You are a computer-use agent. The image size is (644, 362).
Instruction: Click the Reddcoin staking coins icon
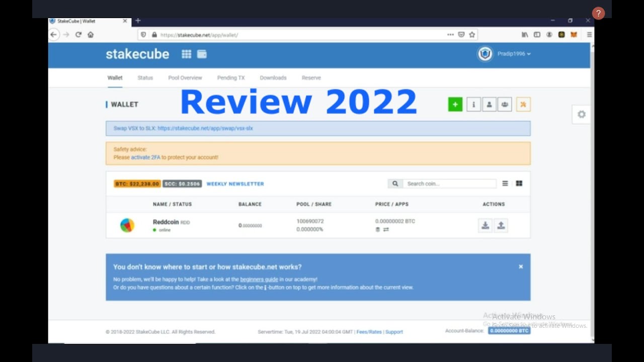click(x=378, y=230)
